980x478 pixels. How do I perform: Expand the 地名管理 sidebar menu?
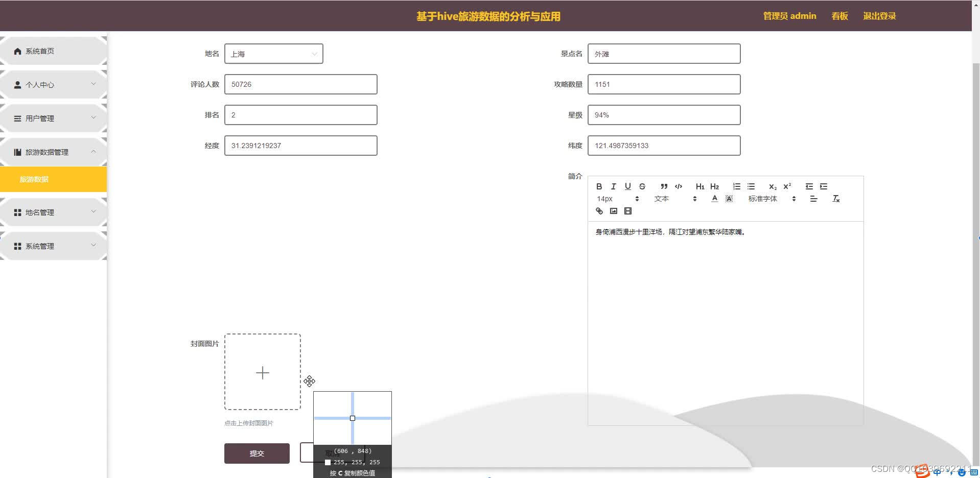coord(54,212)
